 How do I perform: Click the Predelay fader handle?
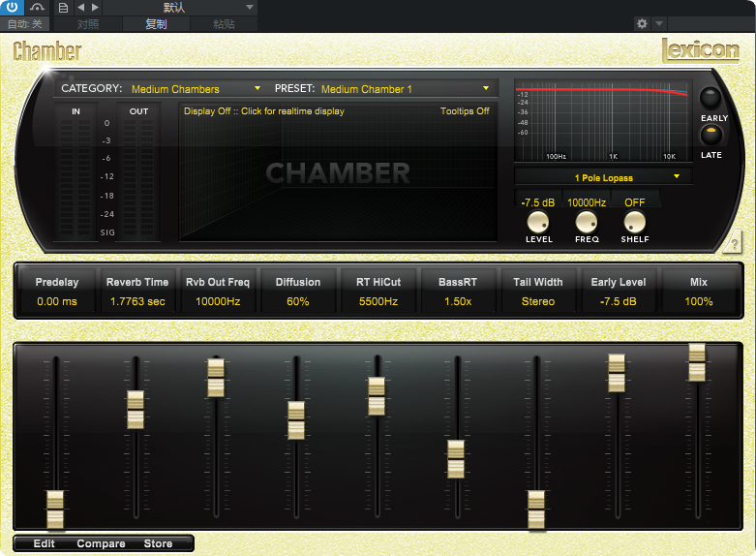(x=55, y=510)
